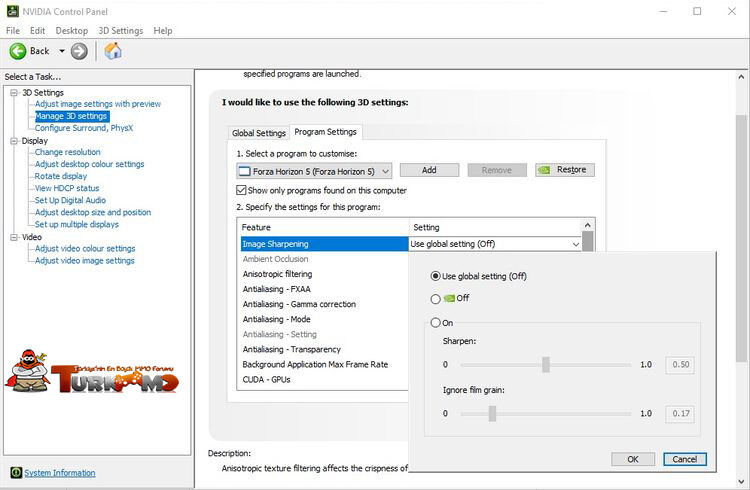Select Use global setting (Off) radio button
This screenshot has height=490, width=750.
pos(435,276)
